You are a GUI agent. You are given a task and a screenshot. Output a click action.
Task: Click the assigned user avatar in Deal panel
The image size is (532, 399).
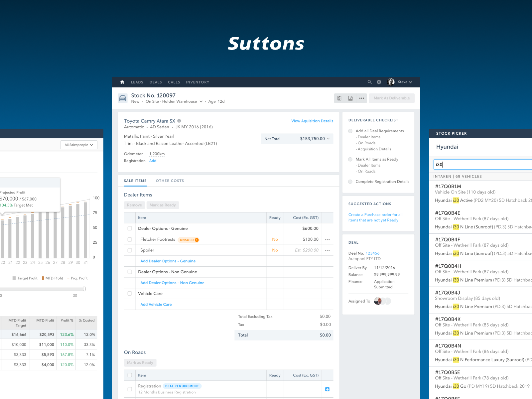[x=378, y=301]
